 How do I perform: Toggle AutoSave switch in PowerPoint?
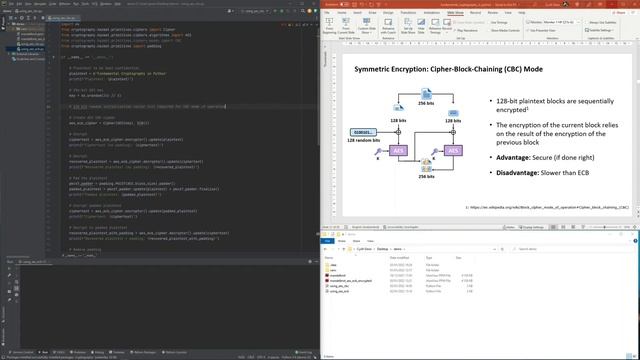[345, 4]
